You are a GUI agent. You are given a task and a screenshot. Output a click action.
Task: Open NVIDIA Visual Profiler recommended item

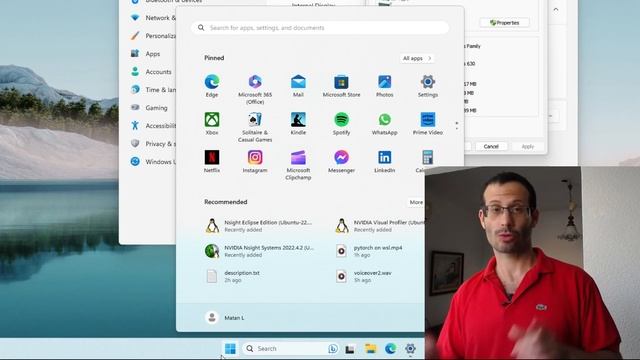click(x=379, y=226)
